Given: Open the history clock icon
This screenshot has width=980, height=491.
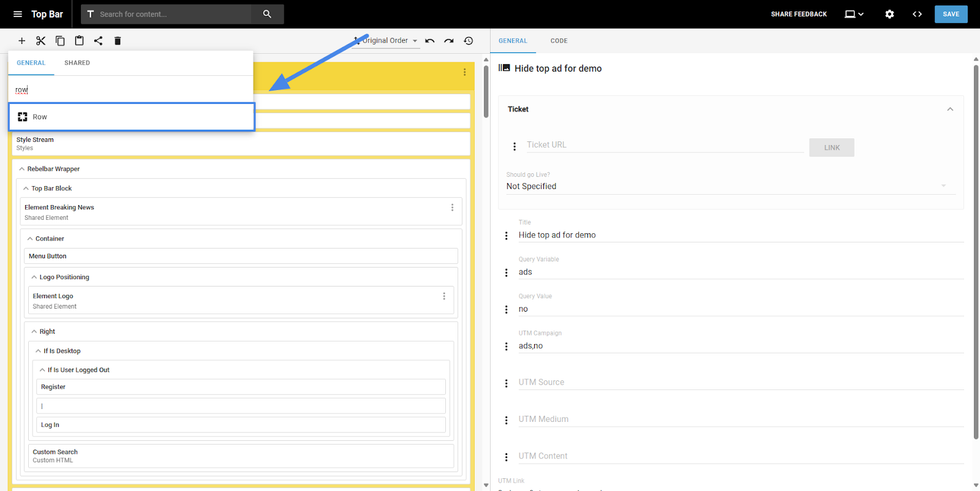Looking at the screenshot, I should click(468, 41).
